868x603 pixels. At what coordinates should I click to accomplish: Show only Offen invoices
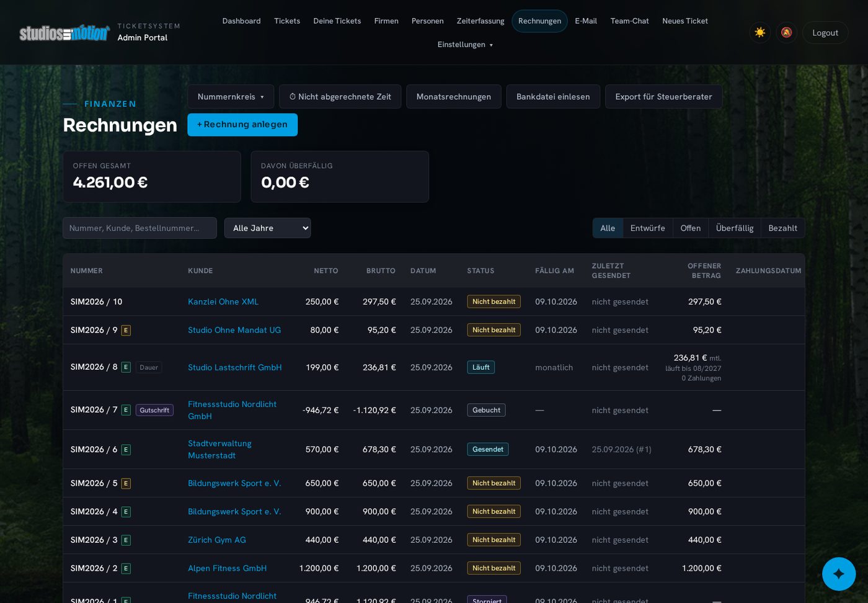(691, 228)
